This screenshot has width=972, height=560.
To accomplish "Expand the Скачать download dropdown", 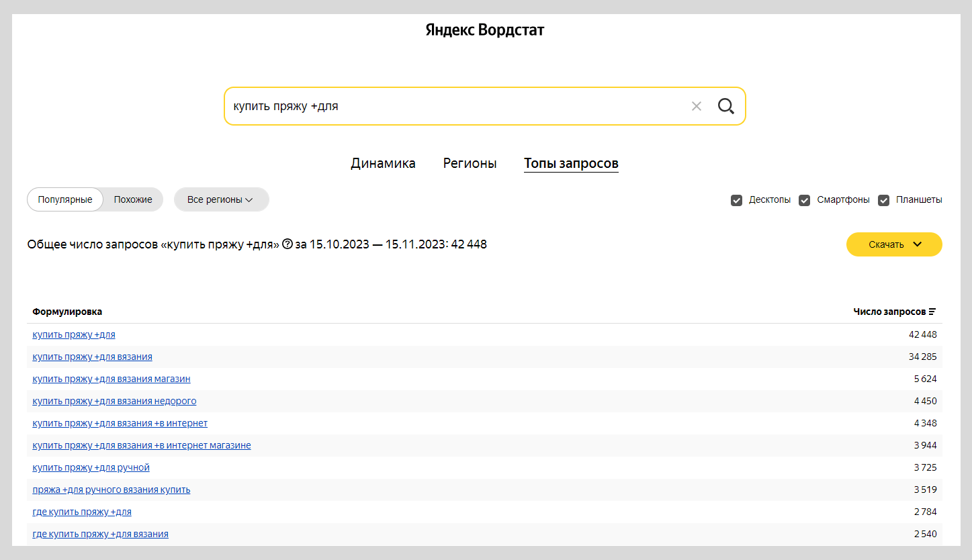I will tap(894, 244).
